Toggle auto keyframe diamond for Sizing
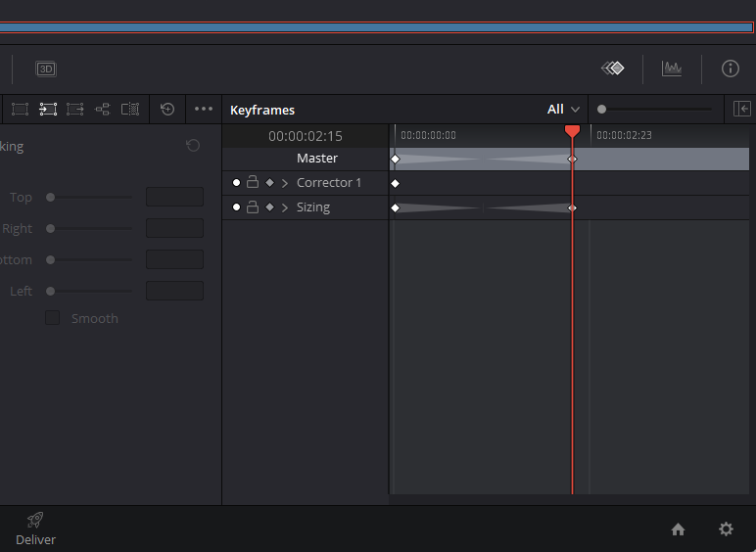This screenshot has height=552, width=756. [x=269, y=207]
